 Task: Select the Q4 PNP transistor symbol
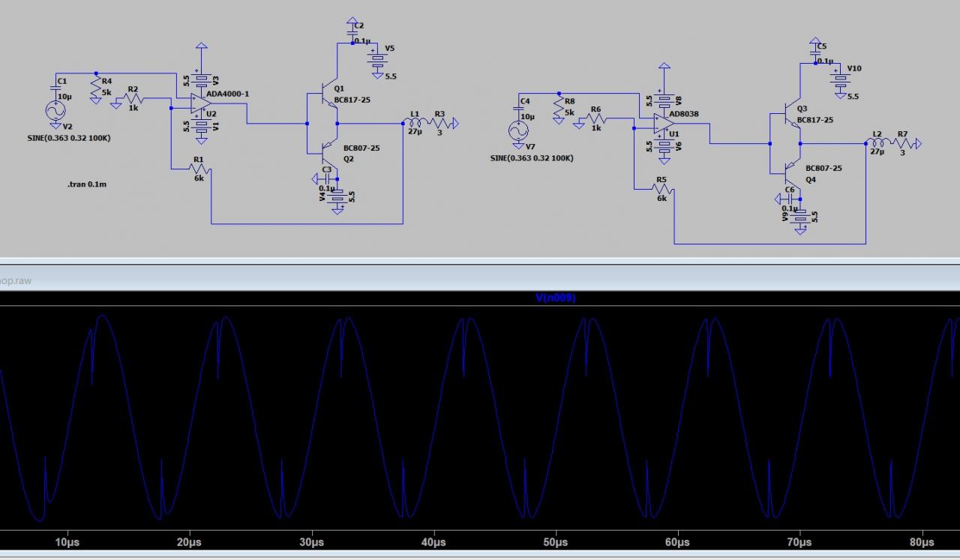click(x=794, y=173)
